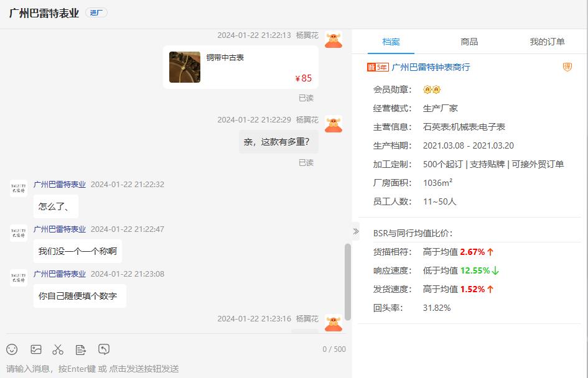
Task: Open 广州巴雷特钟表商行 supplier link
Action: coord(431,67)
